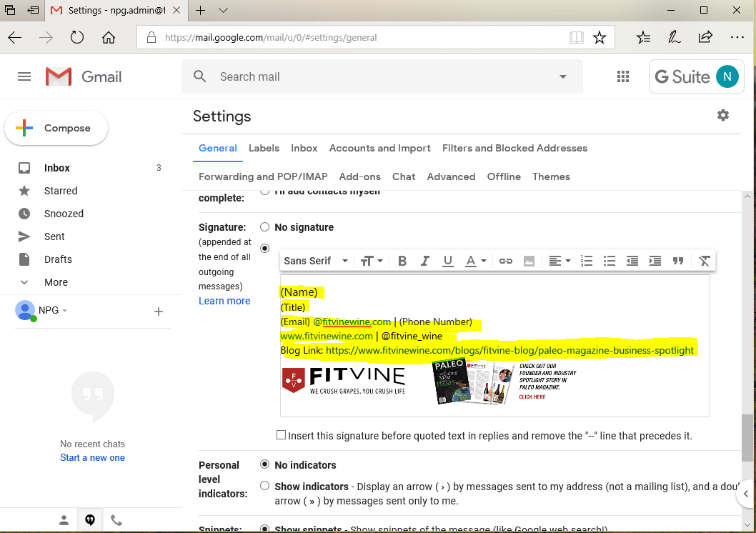Select the No signature radio button
The width and height of the screenshot is (756, 533).
(264, 226)
